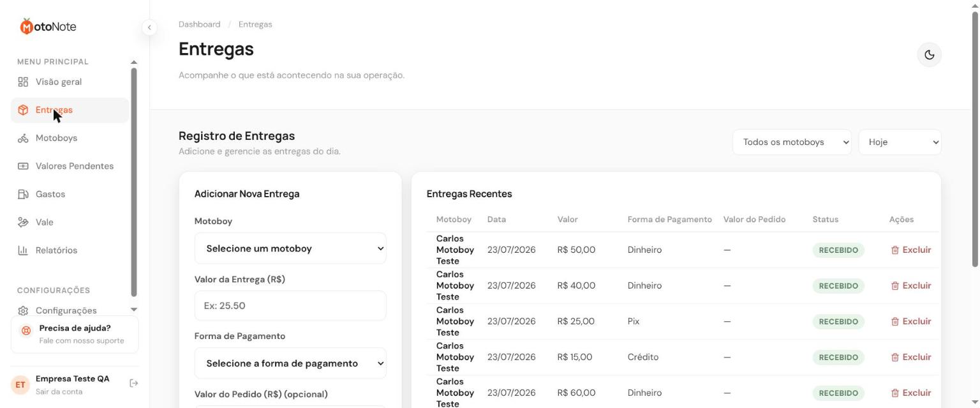980x408 pixels.
Task: Click the Configurações gear icon
Action: pyautogui.click(x=23, y=310)
